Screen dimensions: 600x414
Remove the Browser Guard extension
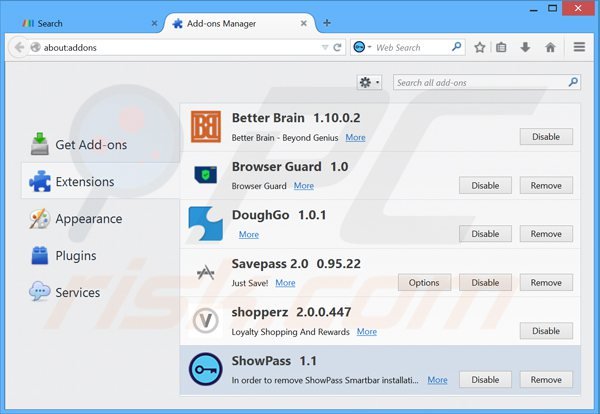(546, 185)
